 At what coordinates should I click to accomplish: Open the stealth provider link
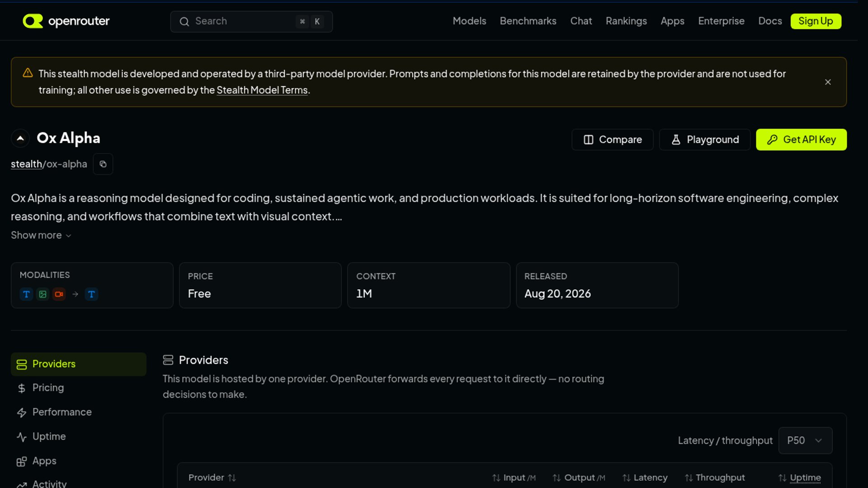tap(26, 164)
